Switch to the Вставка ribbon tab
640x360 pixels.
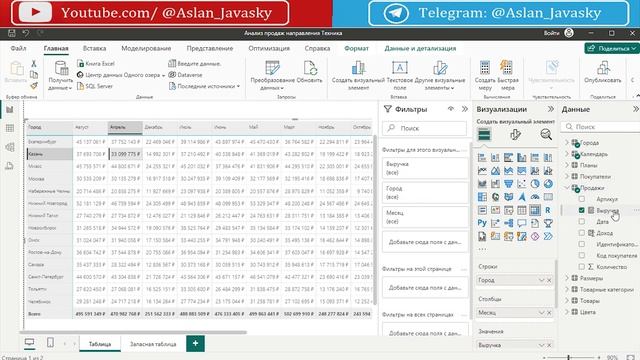(x=94, y=48)
